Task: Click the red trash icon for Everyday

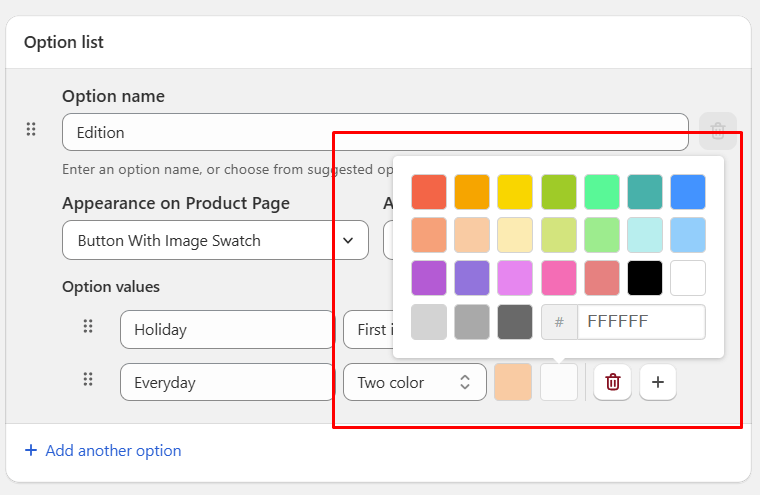Action: pos(613,382)
